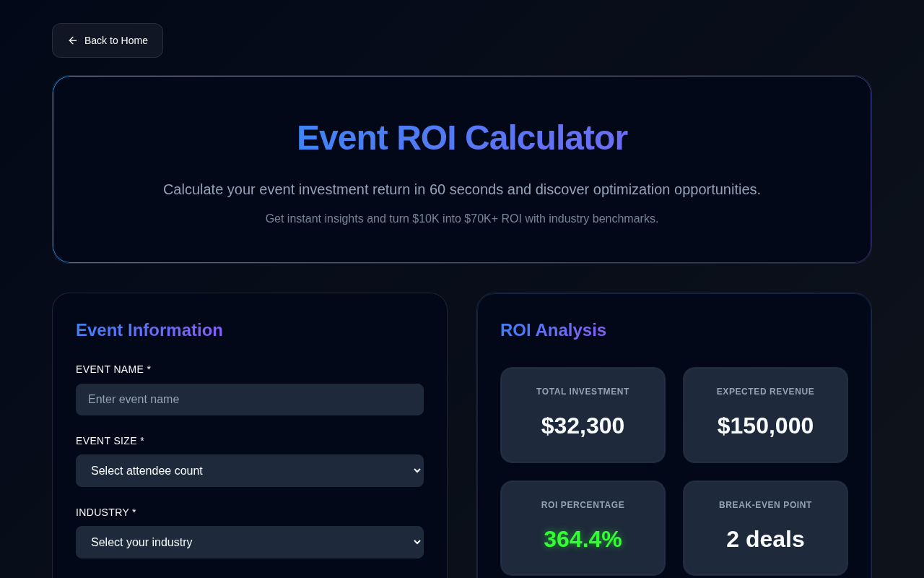Click the back arrow icon
924x578 pixels.
click(x=72, y=40)
